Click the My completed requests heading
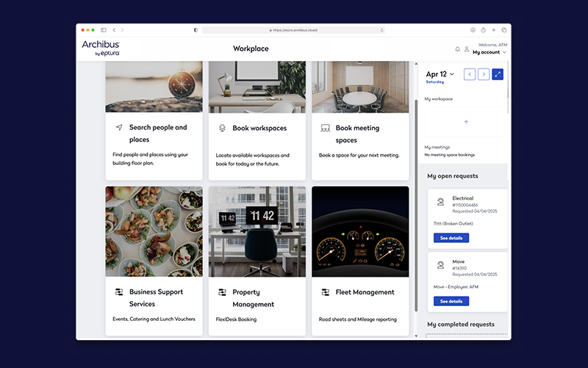This screenshot has width=588, height=368. click(x=461, y=324)
